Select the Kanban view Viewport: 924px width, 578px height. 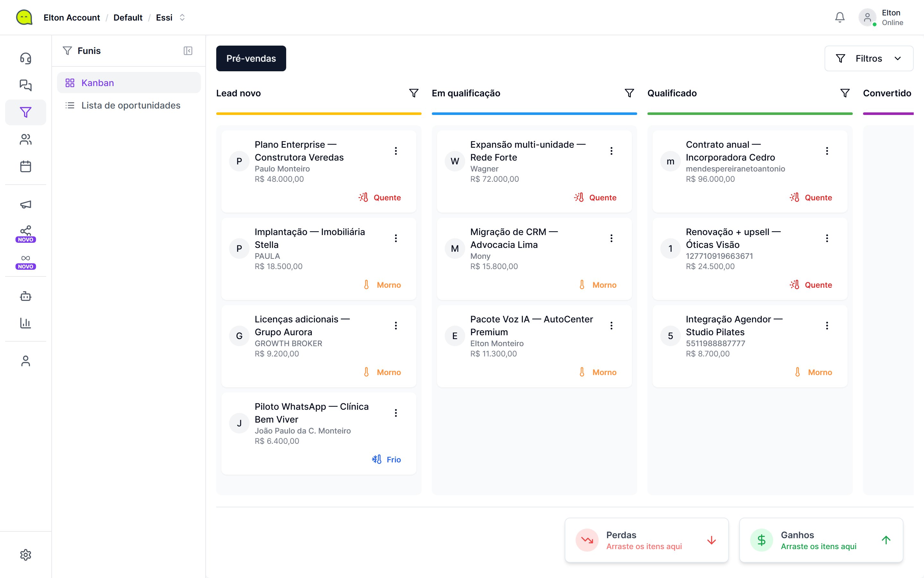coord(129,83)
